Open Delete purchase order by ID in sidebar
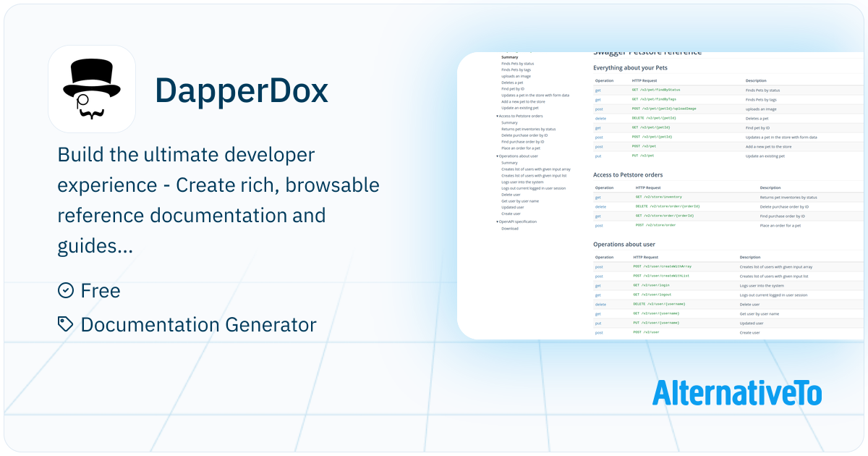Screen dimensions: 868x456 [524, 135]
